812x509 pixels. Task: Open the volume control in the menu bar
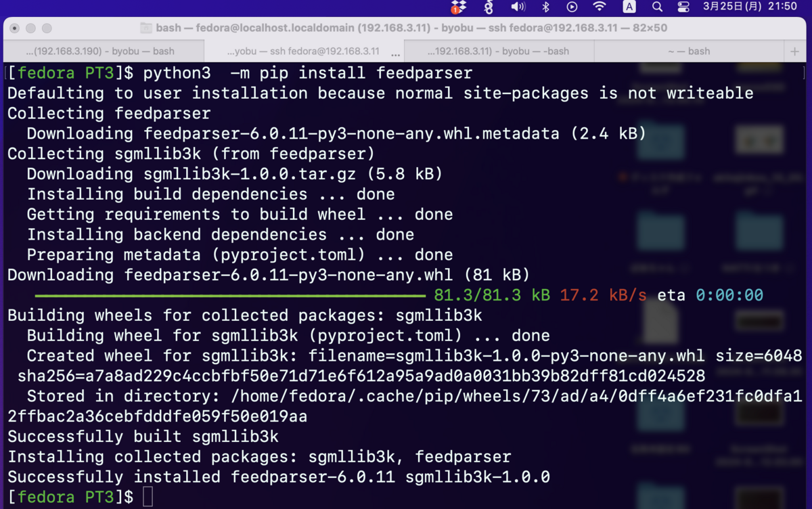[518, 7]
